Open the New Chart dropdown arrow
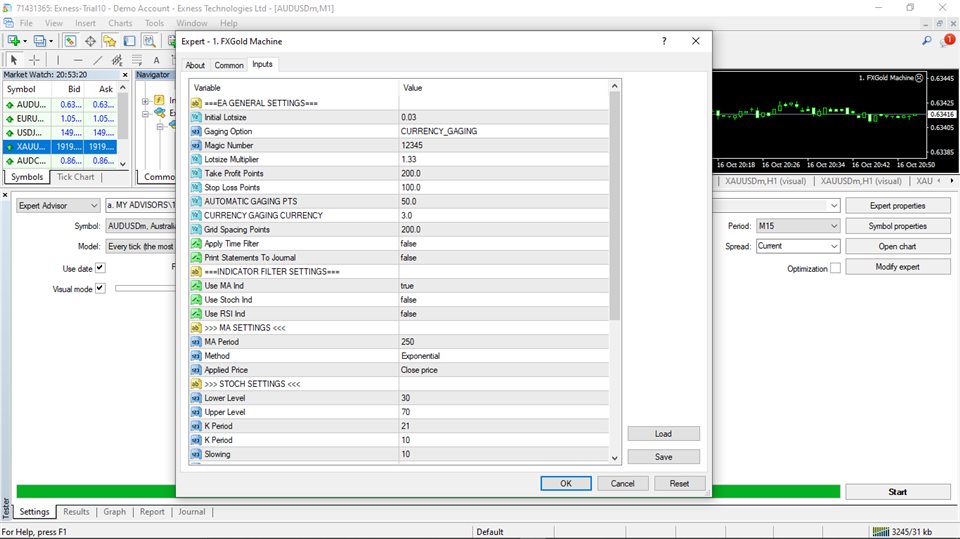 click(x=24, y=41)
